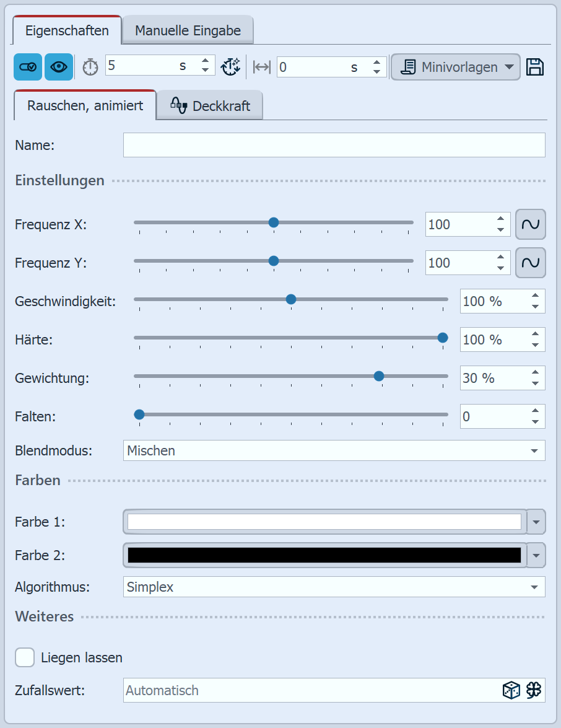The image size is (561, 728).
Task: Click the Geschwindigkeit slider handle
Action: pyautogui.click(x=291, y=299)
